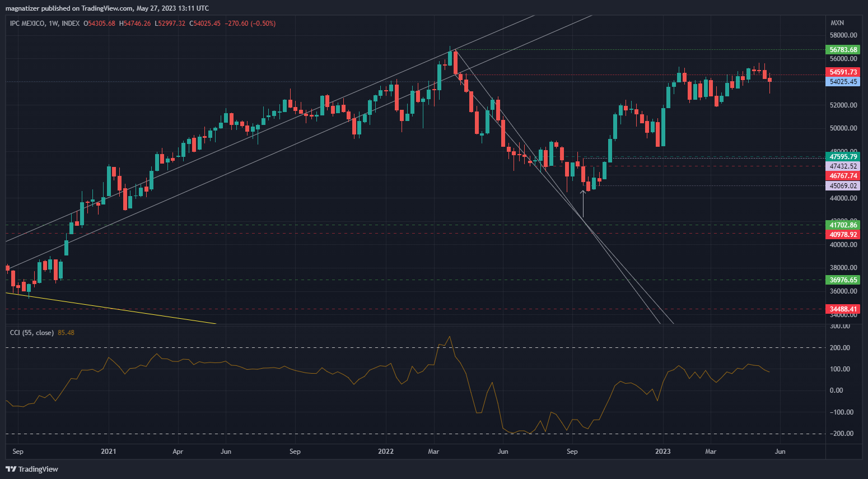Click the red 34488.41 price label
Image resolution: width=868 pixels, height=479 pixels.
[843, 309]
